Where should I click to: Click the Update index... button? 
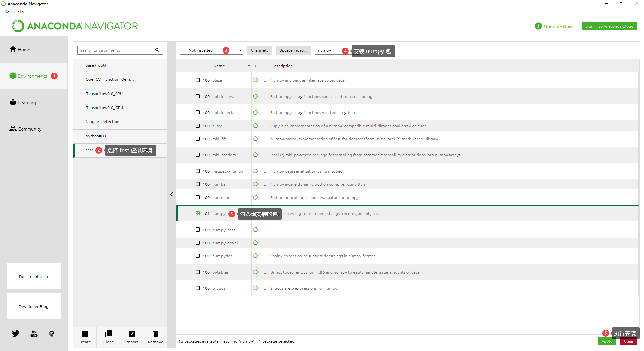point(293,50)
